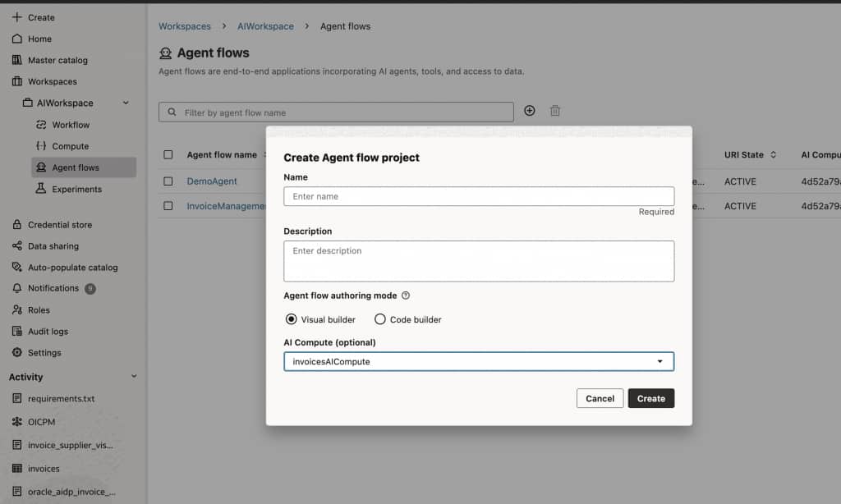Click the Filter by agent flow name field
Image resolution: width=841 pixels, height=504 pixels.
(x=336, y=112)
